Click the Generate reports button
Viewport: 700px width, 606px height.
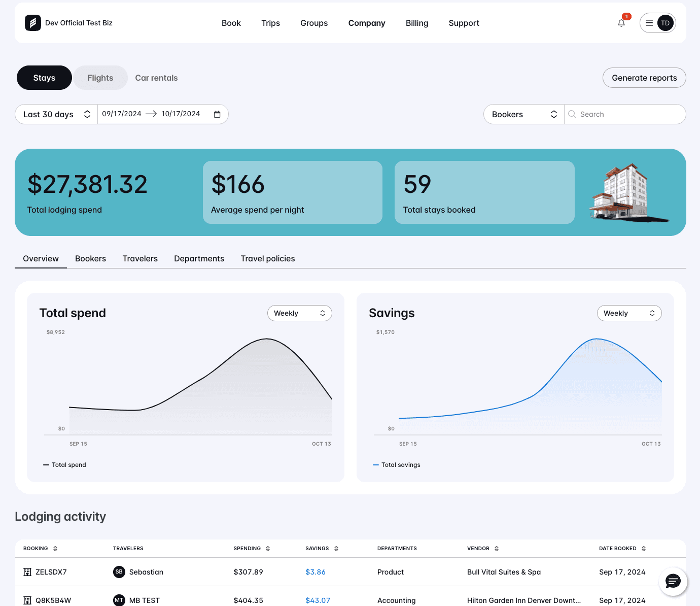[644, 78]
